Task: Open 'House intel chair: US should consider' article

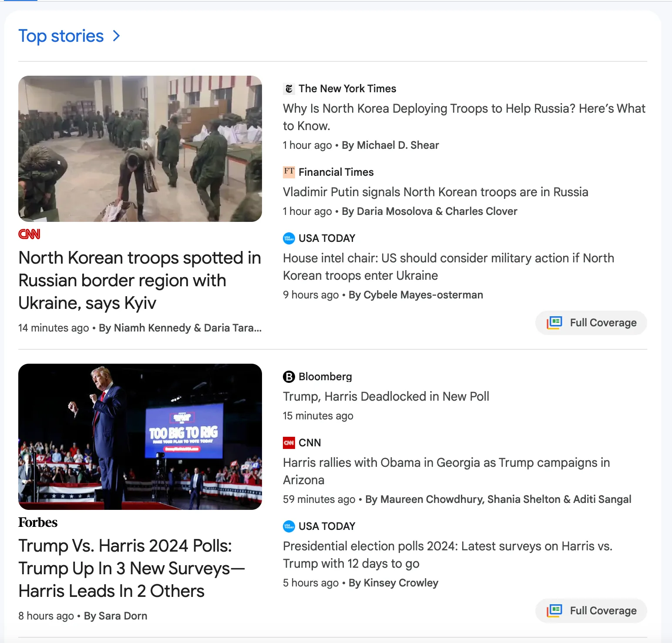Action: (448, 267)
